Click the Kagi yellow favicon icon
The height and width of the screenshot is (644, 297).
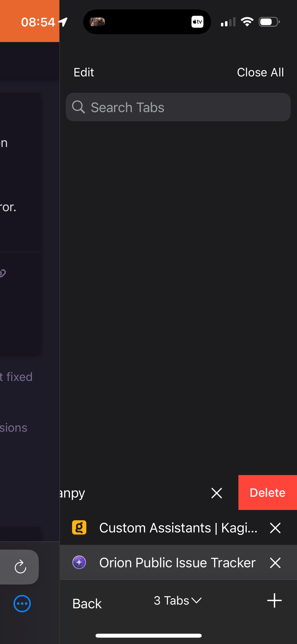79,528
